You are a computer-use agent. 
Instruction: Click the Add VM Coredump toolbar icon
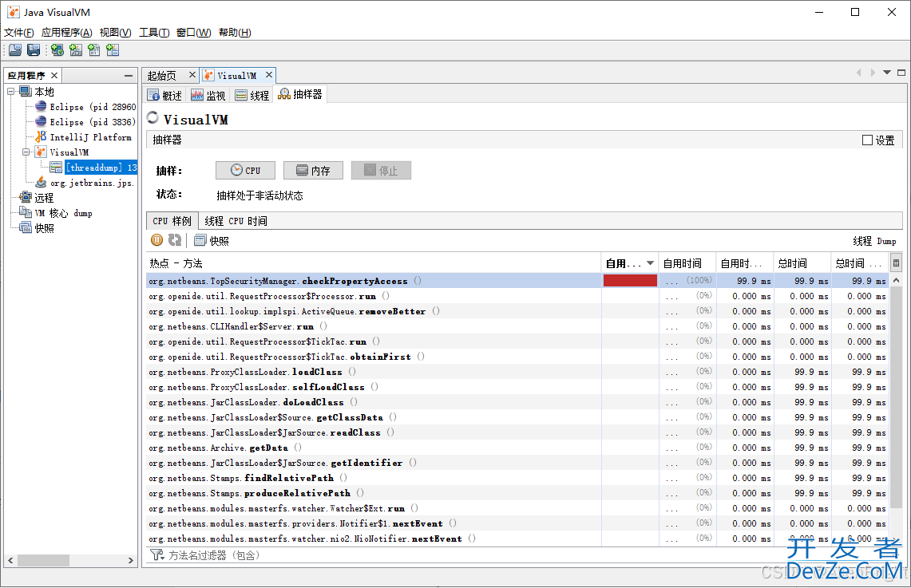(x=94, y=50)
